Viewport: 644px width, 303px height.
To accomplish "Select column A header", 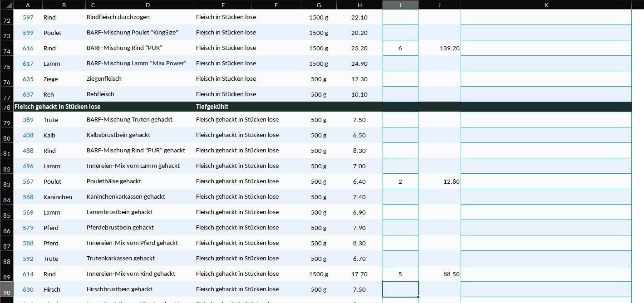I will pos(28,5).
